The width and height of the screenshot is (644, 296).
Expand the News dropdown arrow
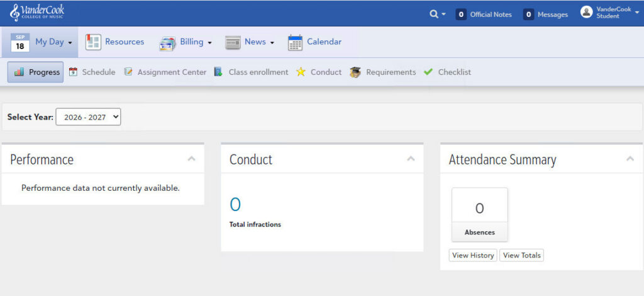coord(272,43)
